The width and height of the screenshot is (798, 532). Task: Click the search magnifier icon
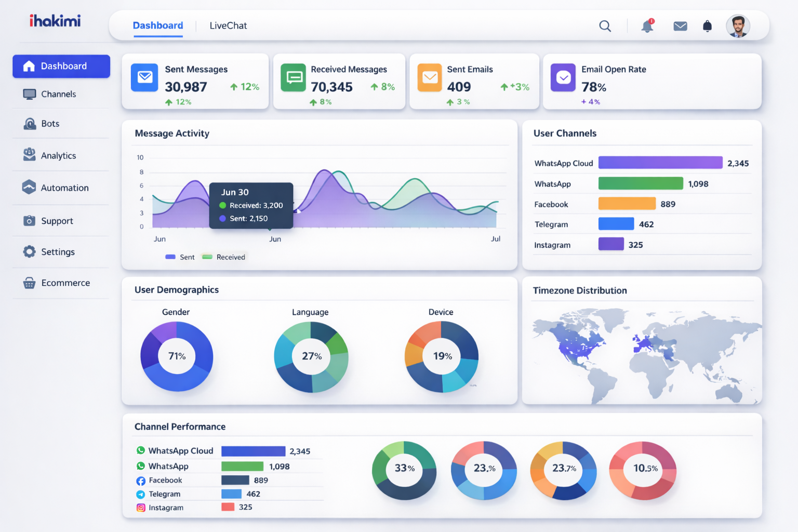coord(605,26)
